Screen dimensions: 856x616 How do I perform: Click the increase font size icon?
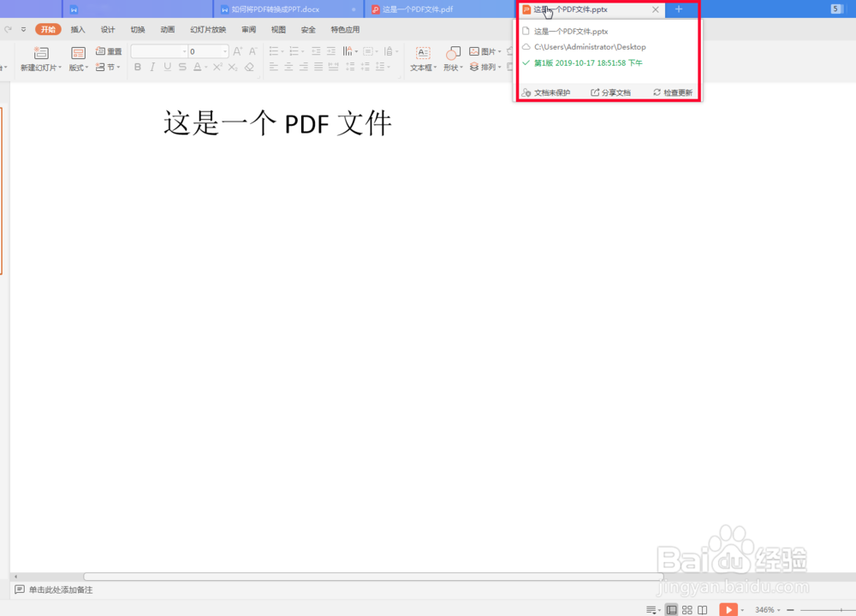tap(237, 51)
